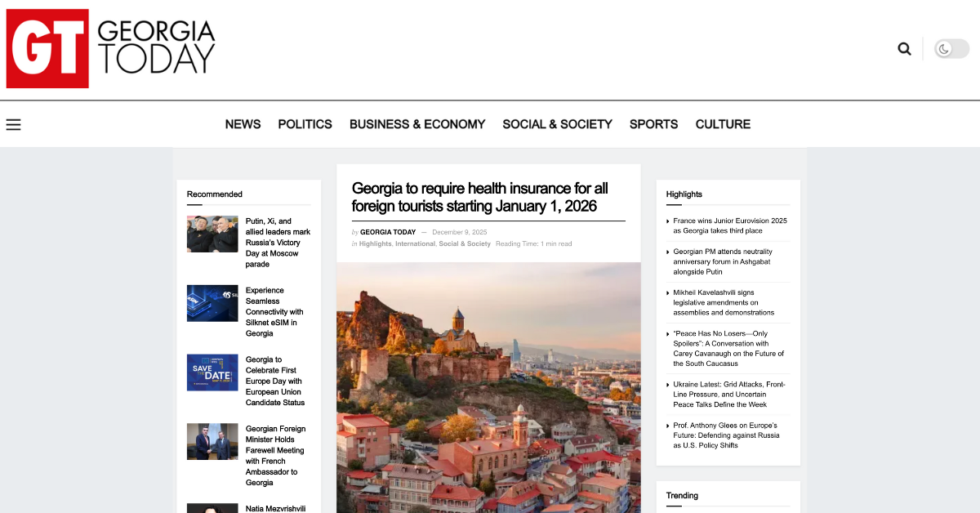This screenshot has width=980, height=513.
Task: Read Ukraine Latest: Grid Attacks article
Action: point(728,394)
